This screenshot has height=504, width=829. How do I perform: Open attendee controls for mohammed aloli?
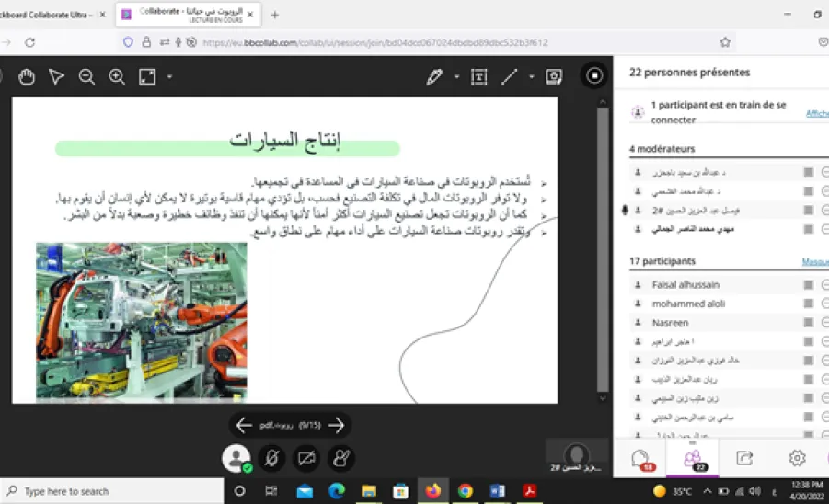click(824, 304)
